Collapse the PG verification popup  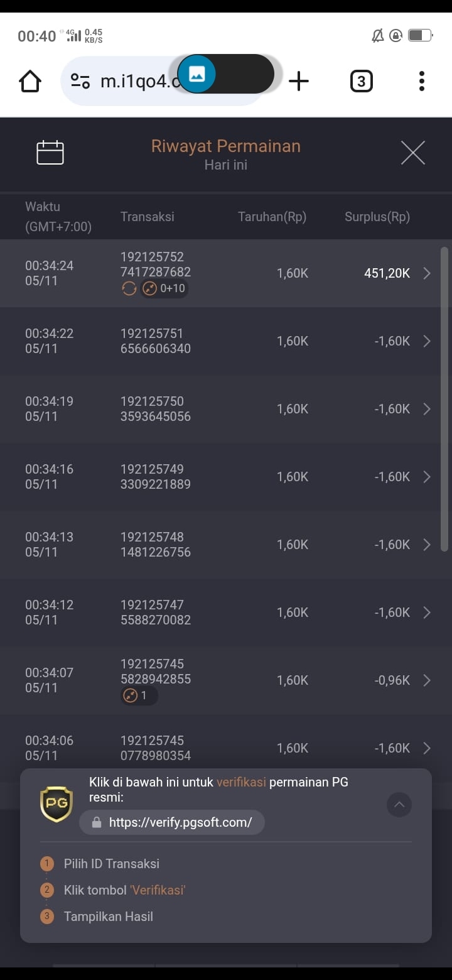[399, 804]
